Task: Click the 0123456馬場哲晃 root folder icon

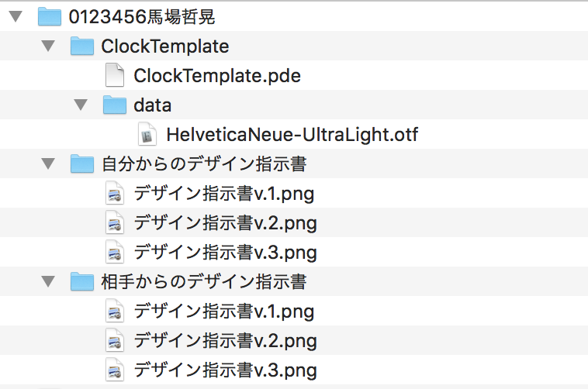Action: 49,16
